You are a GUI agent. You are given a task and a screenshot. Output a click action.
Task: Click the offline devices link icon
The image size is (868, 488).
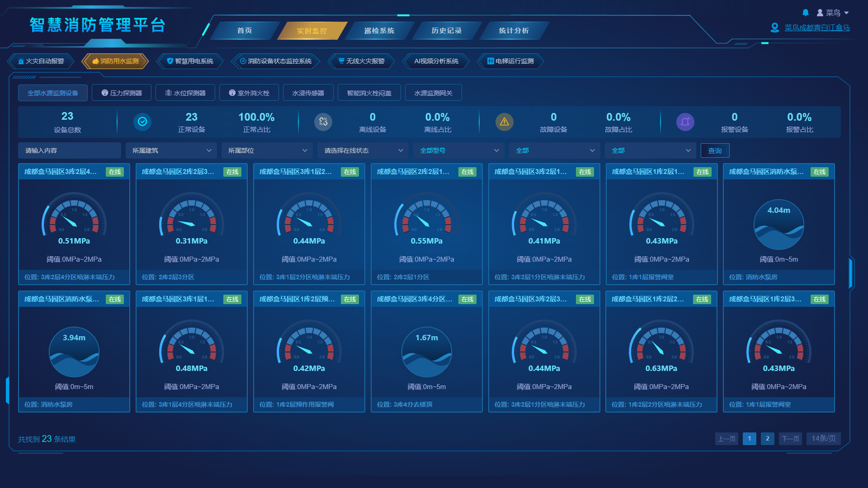323,122
